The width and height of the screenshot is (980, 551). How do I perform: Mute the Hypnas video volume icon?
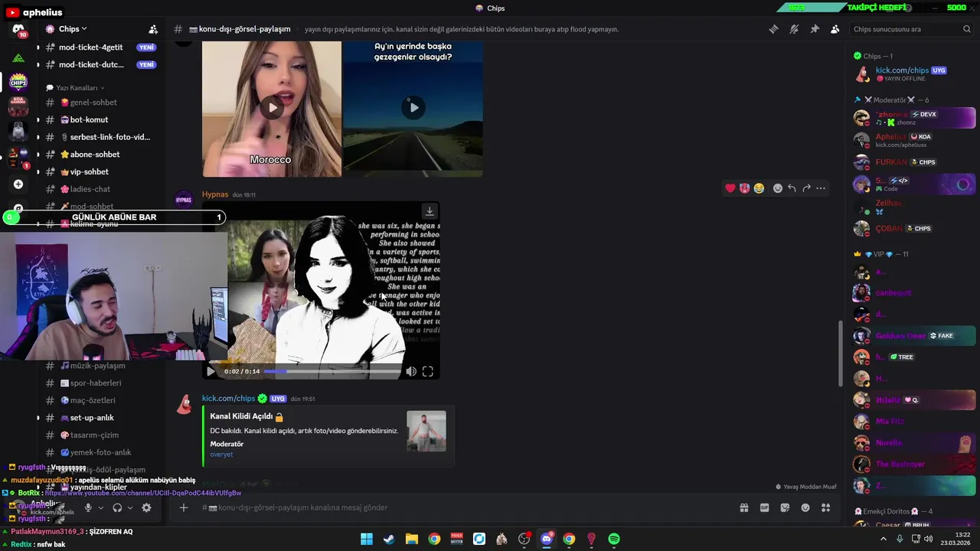411,371
